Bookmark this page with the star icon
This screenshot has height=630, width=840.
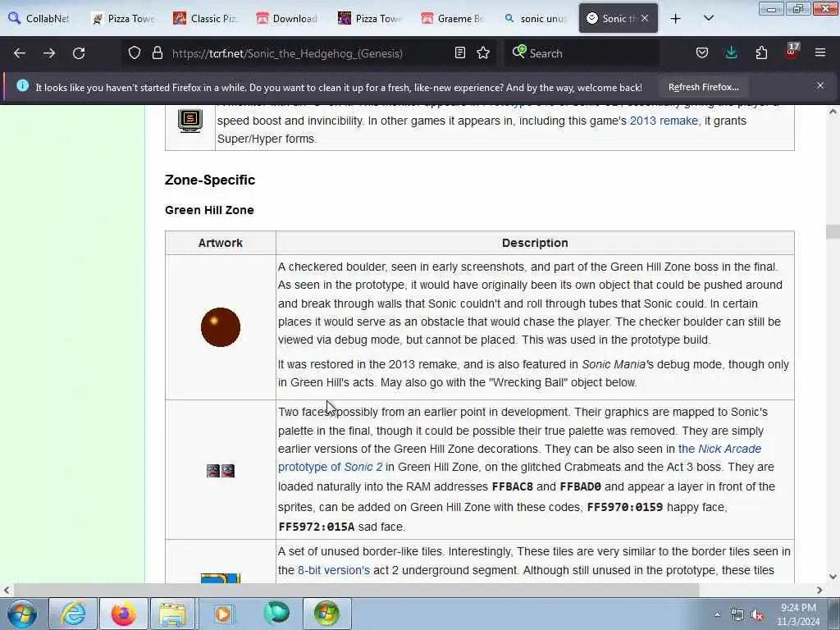pyautogui.click(x=483, y=53)
